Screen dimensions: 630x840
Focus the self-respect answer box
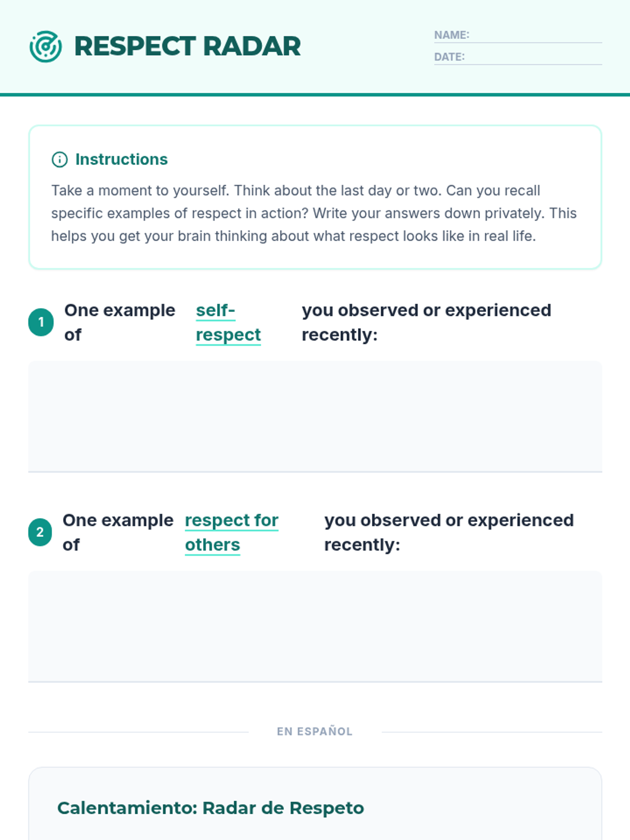[315, 416]
